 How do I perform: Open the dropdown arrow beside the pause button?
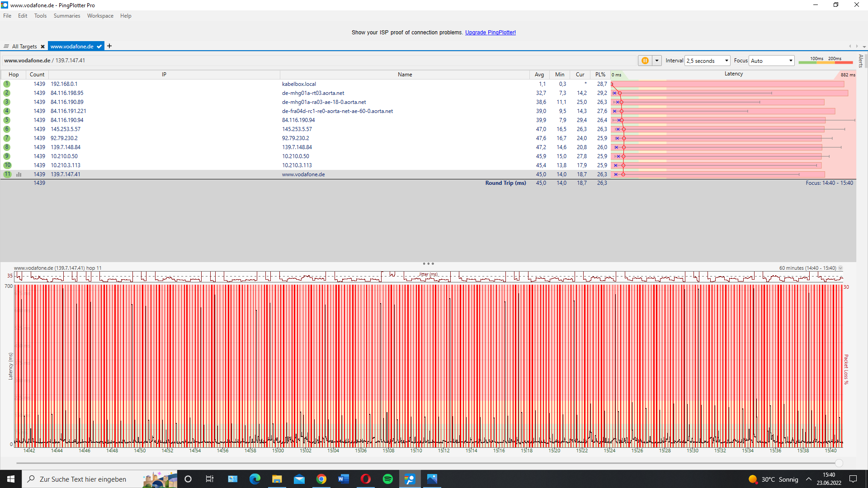pos(657,61)
